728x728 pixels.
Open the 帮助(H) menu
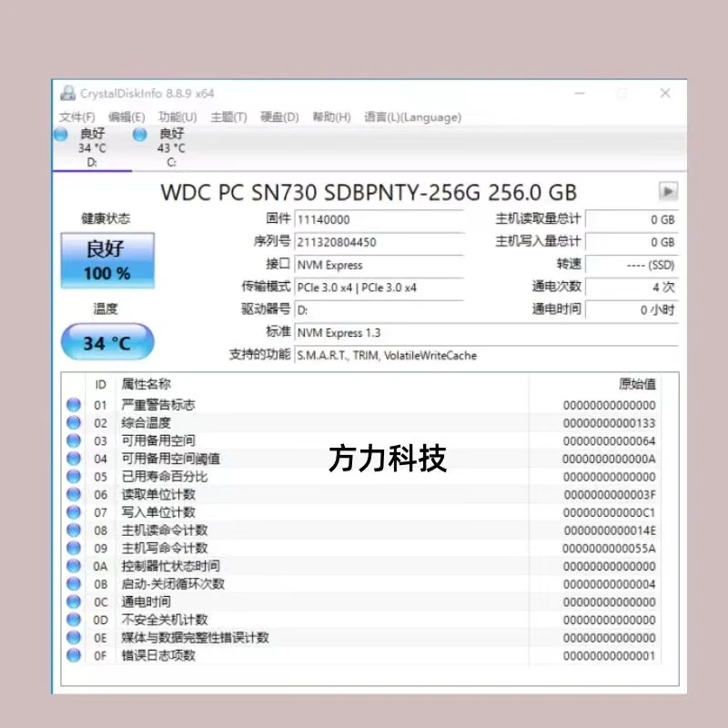click(x=331, y=117)
